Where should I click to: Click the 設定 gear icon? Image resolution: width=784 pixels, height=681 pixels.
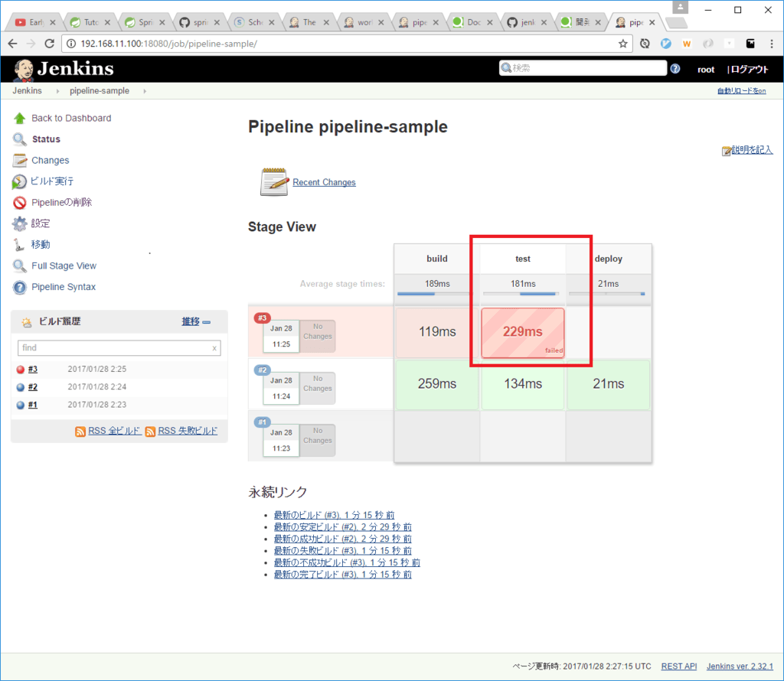pyautogui.click(x=19, y=224)
